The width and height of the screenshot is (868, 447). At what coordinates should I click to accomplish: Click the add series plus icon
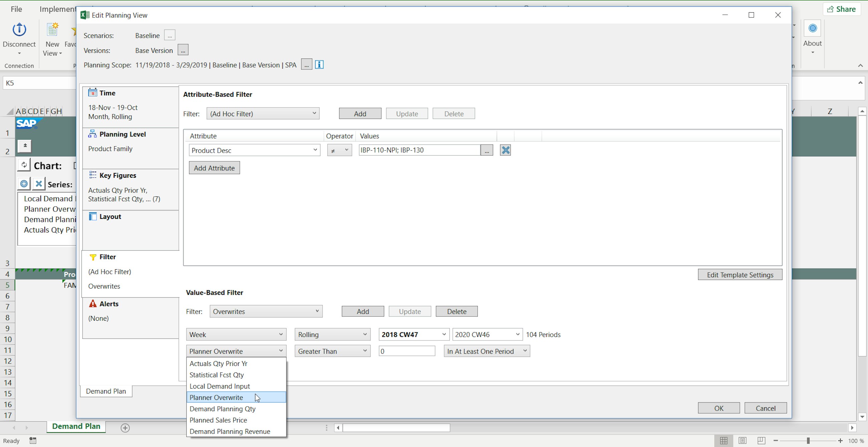coord(24,184)
